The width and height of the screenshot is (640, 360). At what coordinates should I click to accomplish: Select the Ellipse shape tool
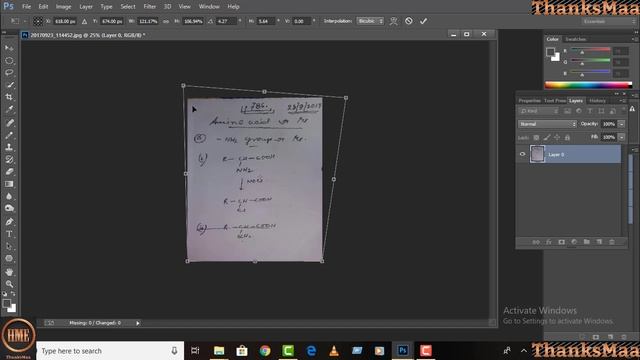(9, 259)
